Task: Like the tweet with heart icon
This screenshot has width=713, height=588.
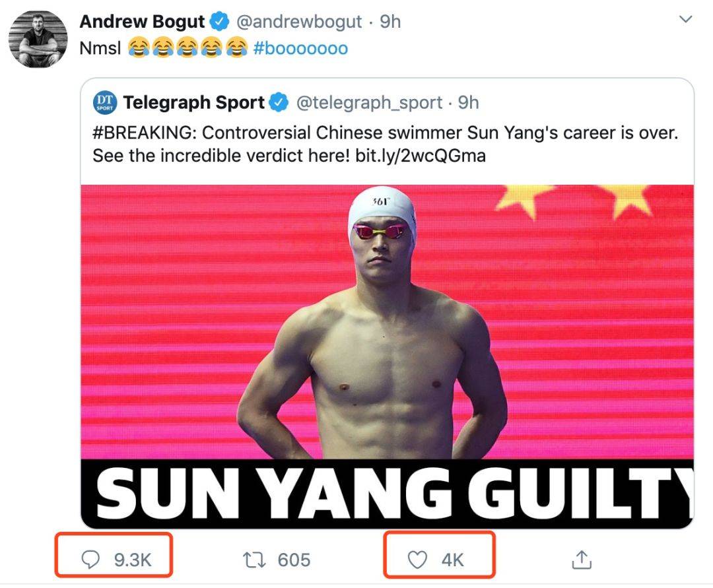Action: pos(417,560)
